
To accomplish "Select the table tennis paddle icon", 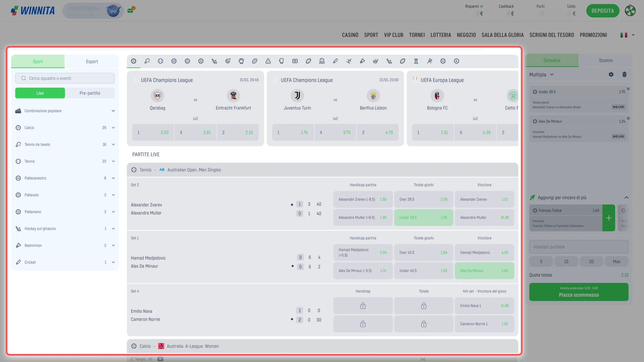I will point(147,61).
